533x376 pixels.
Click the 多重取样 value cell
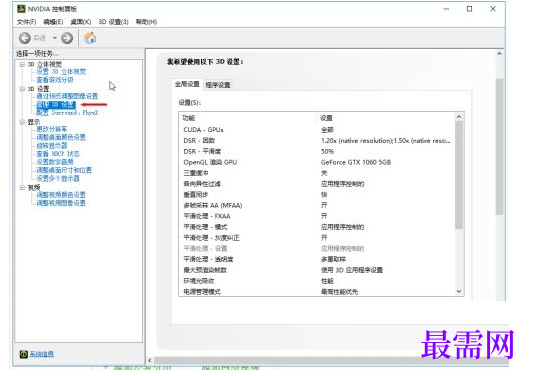pos(333,259)
